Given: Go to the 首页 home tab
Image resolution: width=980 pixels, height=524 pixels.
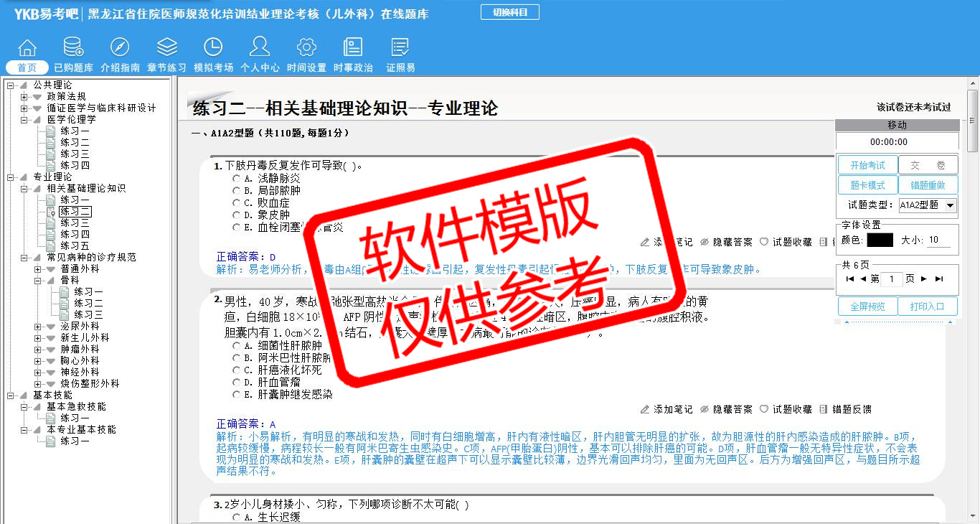Looking at the screenshot, I should tap(27, 67).
